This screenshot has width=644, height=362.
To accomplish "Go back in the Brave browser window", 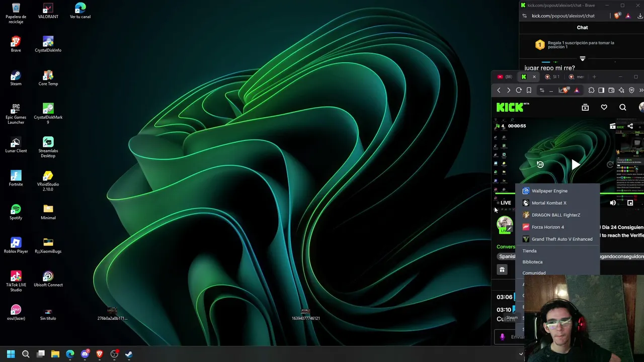I will point(499,90).
